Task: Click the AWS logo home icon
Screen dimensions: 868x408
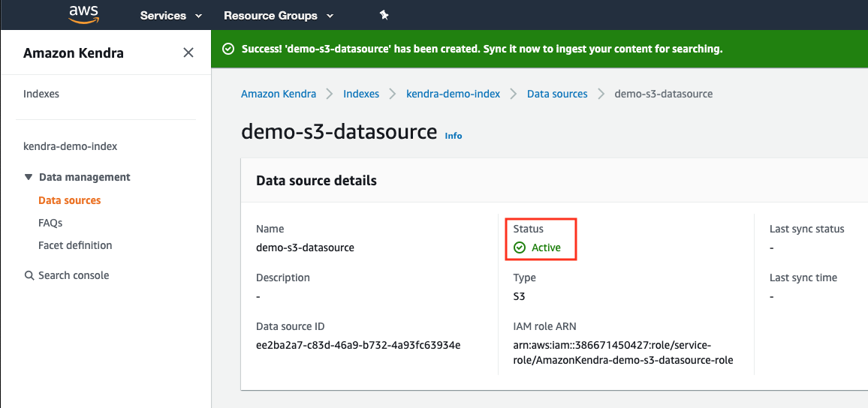Action: pyautogui.click(x=83, y=13)
